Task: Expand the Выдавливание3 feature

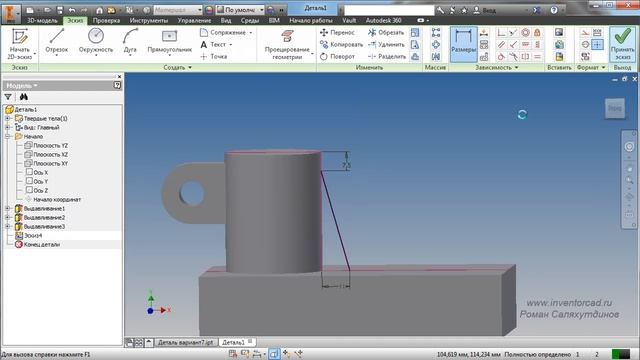Action: click(7, 227)
